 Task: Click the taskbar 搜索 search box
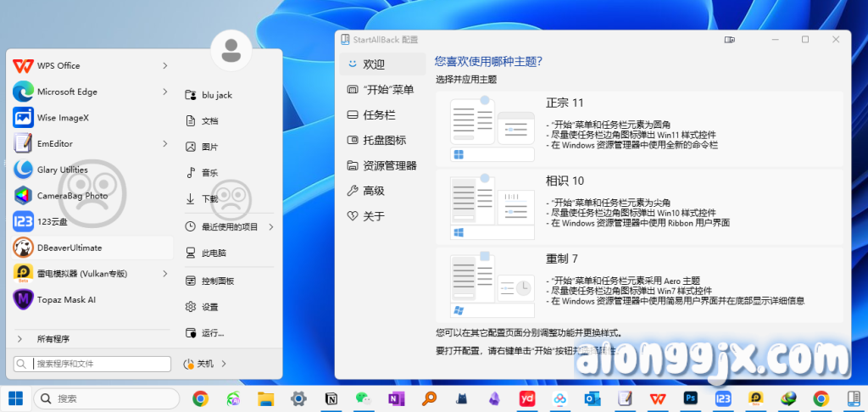click(x=107, y=398)
